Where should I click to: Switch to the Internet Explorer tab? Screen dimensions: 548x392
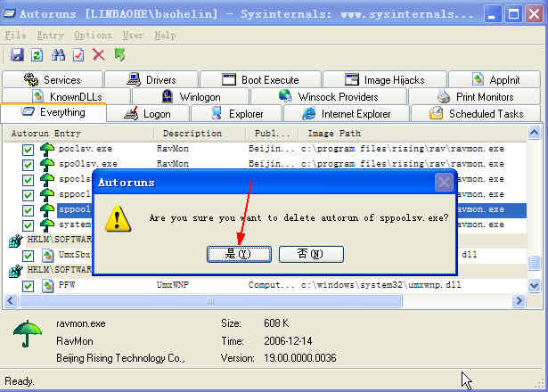pyautogui.click(x=347, y=114)
